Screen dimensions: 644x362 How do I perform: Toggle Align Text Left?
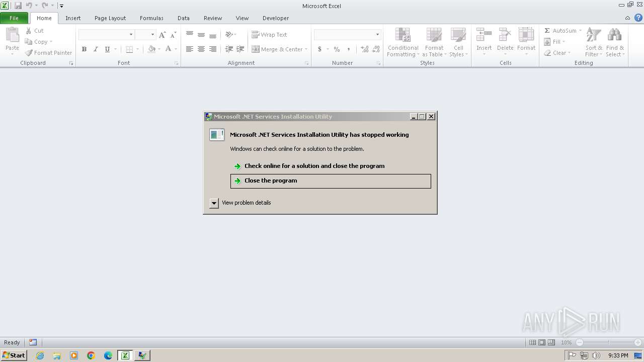coord(190,49)
